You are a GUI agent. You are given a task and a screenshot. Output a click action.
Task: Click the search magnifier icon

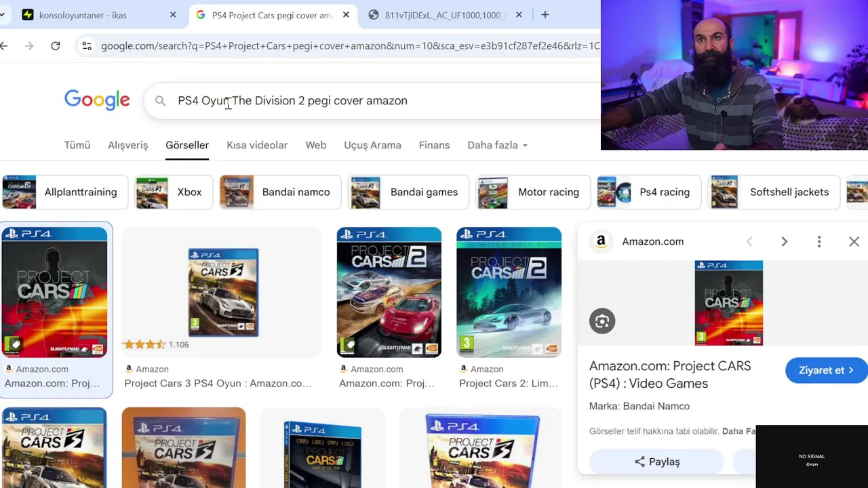[x=160, y=100]
